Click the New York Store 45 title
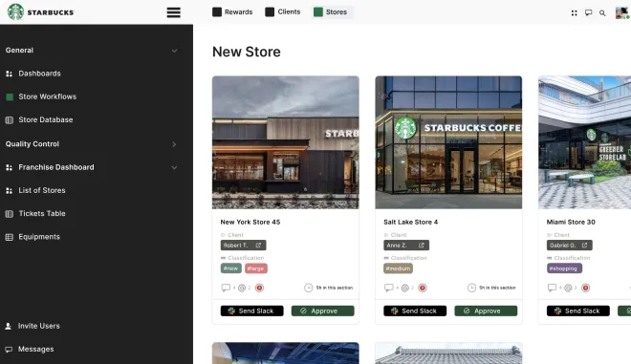This screenshot has height=364, width=631. pyautogui.click(x=250, y=222)
